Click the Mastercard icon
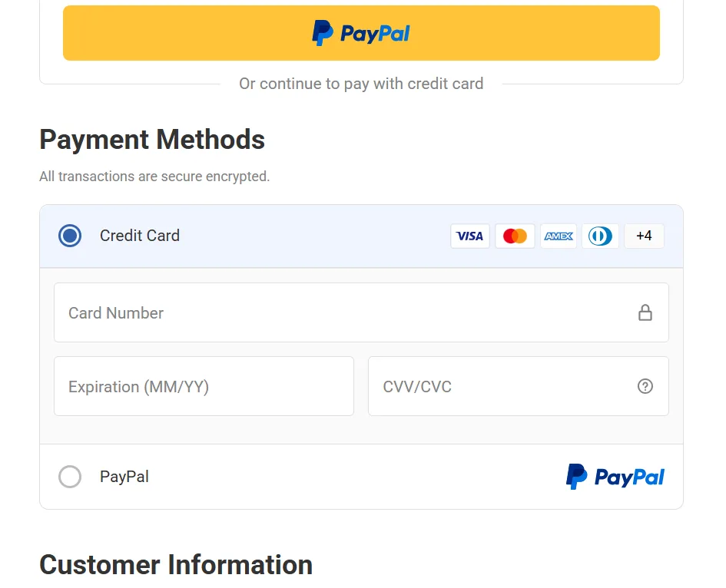The width and height of the screenshot is (726, 588). click(514, 236)
